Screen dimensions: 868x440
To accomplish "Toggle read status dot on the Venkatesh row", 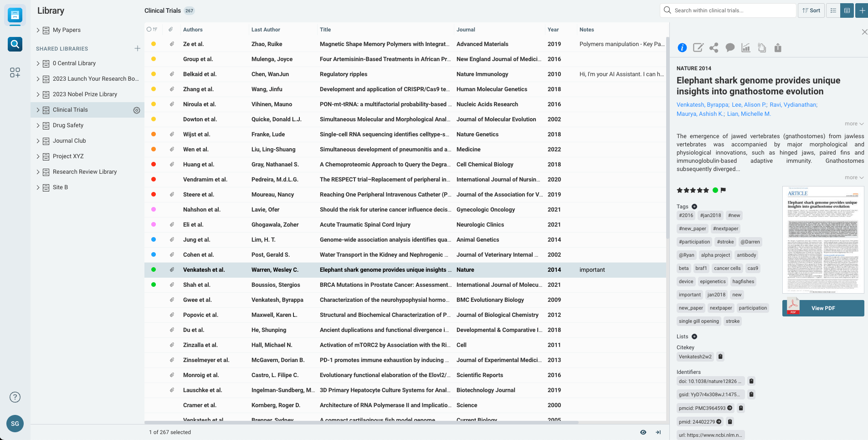I will [154, 269].
